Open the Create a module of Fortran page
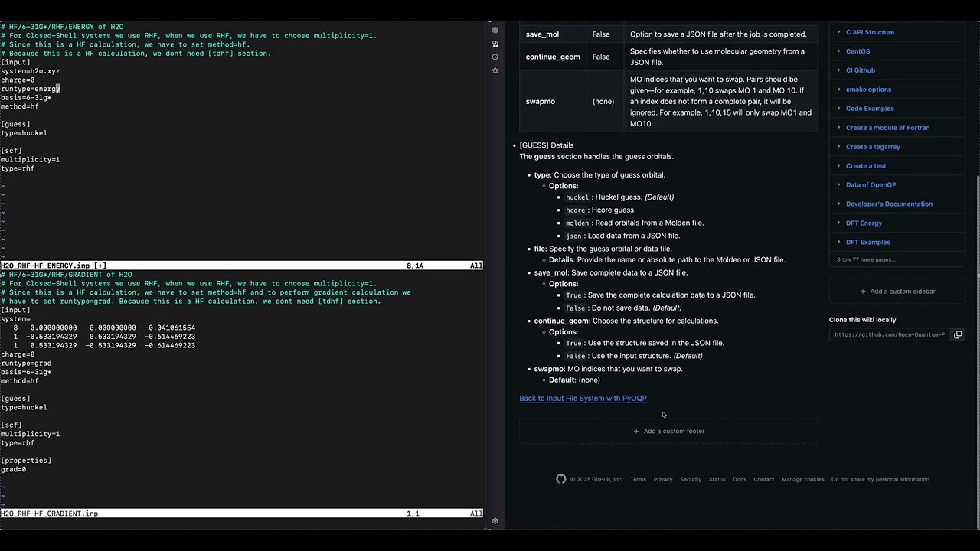Screen dimensions: 980x551 tap(887, 128)
